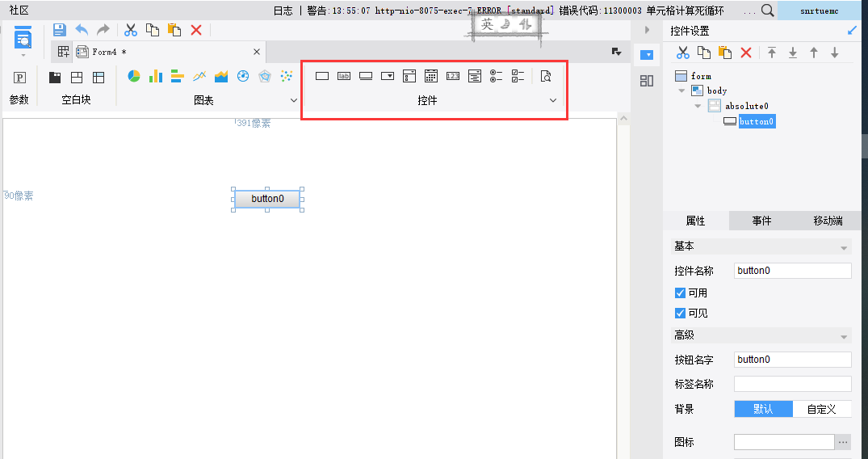The height and width of the screenshot is (459, 868).
Task: Delete with the main toolbar red X
Action: [196, 30]
